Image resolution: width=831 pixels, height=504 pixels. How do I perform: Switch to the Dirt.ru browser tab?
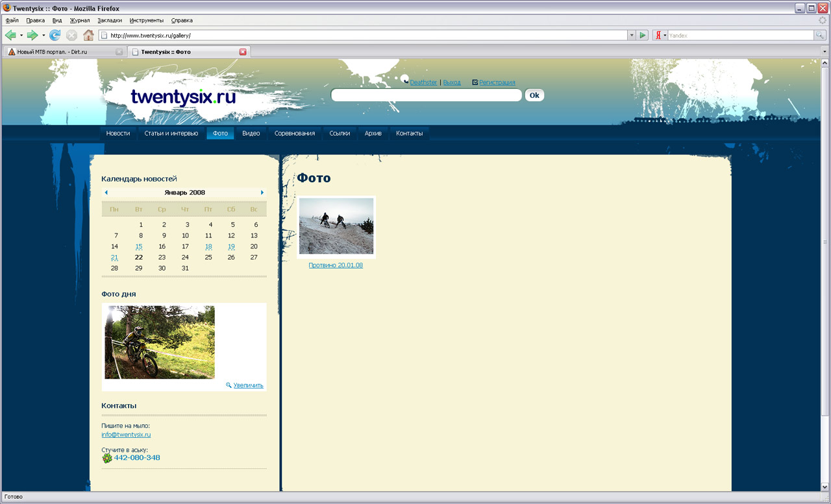[64, 52]
